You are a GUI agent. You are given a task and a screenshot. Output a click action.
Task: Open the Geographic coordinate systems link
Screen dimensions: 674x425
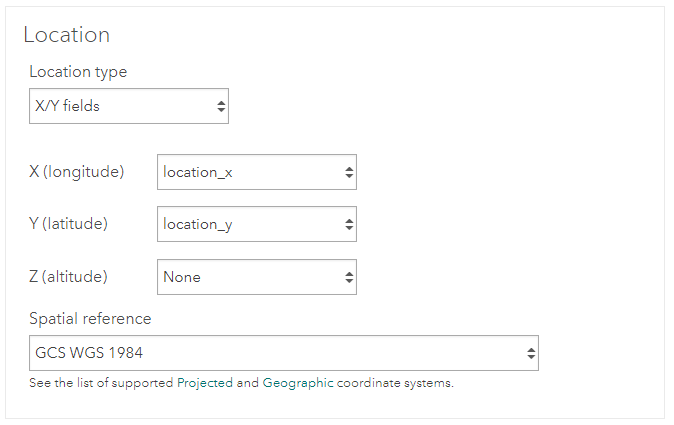(x=298, y=383)
